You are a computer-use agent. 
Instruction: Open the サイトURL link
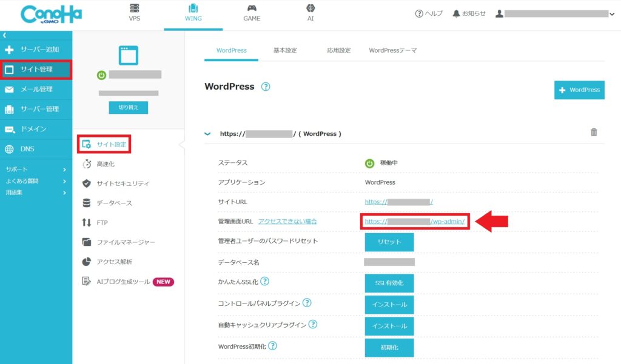click(399, 202)
